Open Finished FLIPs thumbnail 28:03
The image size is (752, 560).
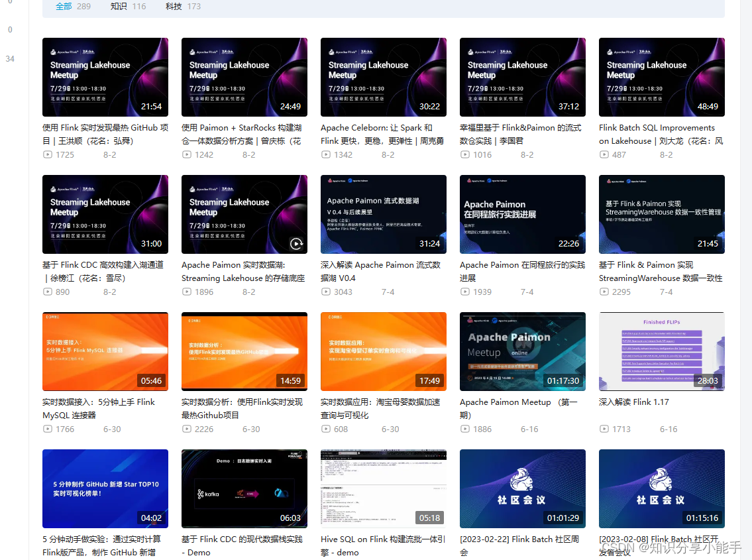click(x=661, y=352)
